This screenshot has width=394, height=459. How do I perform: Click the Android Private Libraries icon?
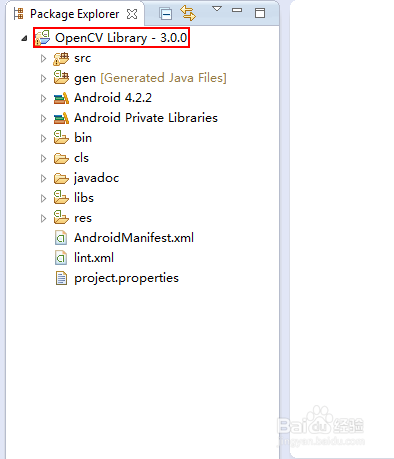[x=61, y=118]
